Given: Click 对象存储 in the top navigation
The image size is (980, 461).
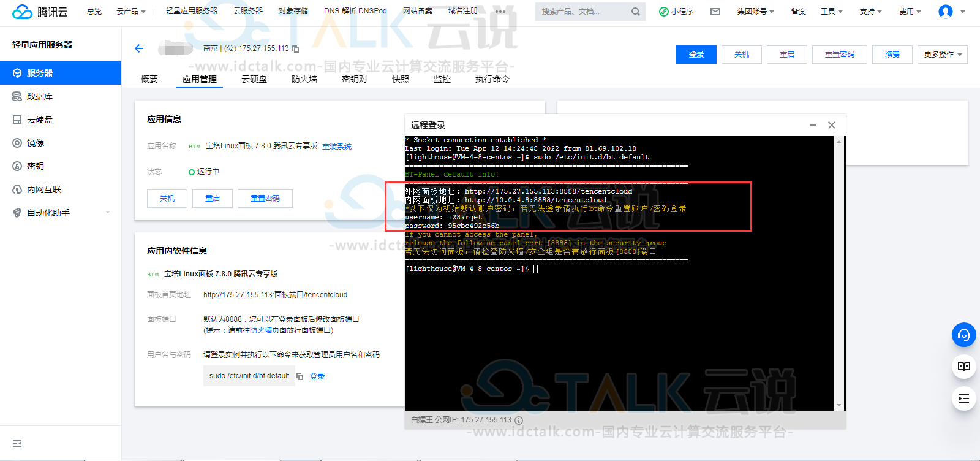Looking at the screenshot, I should pyautogui.click(x=293, y=11).
